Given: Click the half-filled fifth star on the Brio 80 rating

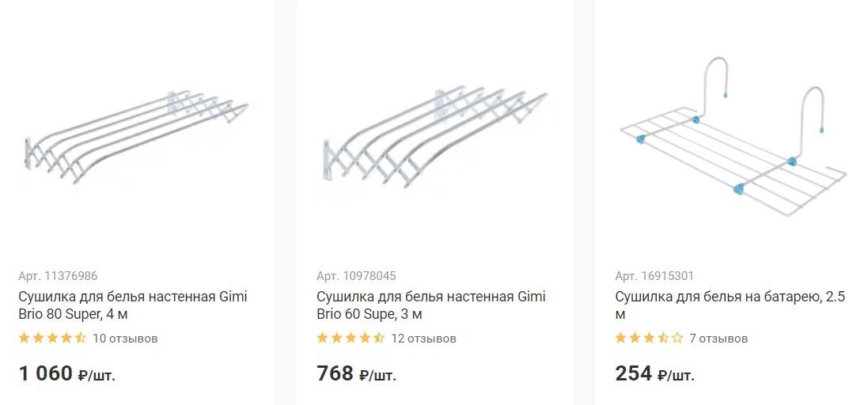Looking at the screenshot, I should coord(81,339).
